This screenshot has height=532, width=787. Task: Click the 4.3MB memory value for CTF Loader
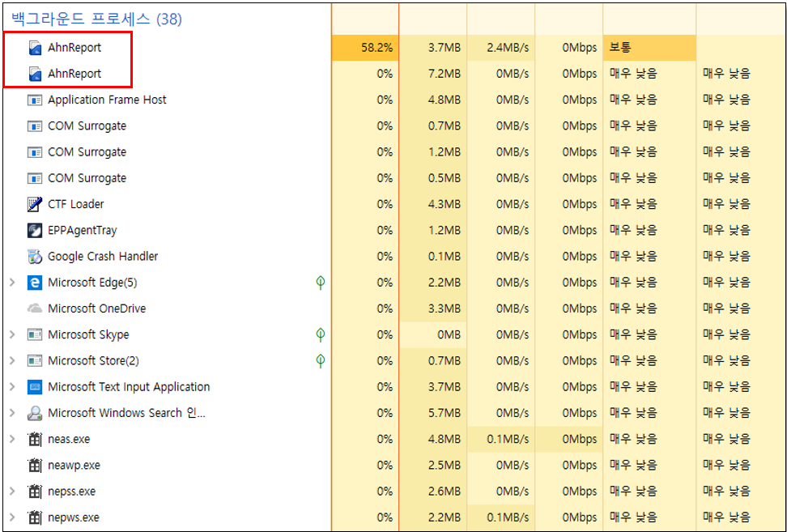click(445, 204)
